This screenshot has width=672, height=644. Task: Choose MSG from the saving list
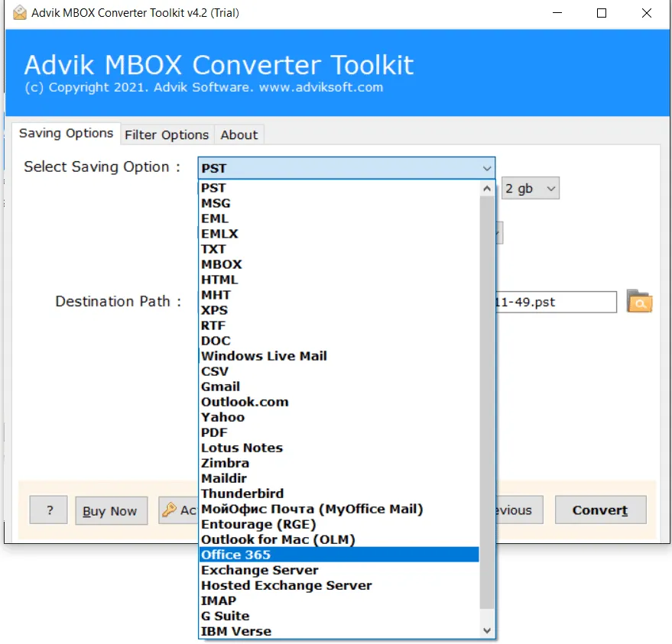click(339, 203)
